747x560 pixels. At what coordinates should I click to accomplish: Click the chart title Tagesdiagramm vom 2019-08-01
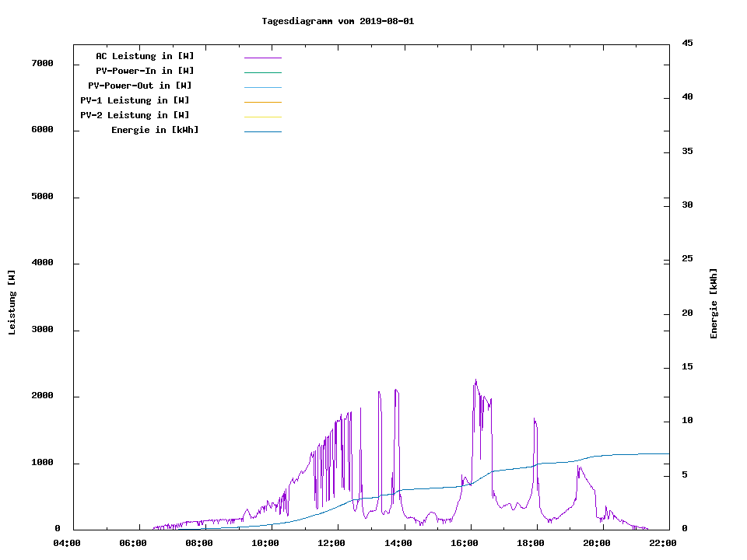pyautogui.click(x=338, y=21)
